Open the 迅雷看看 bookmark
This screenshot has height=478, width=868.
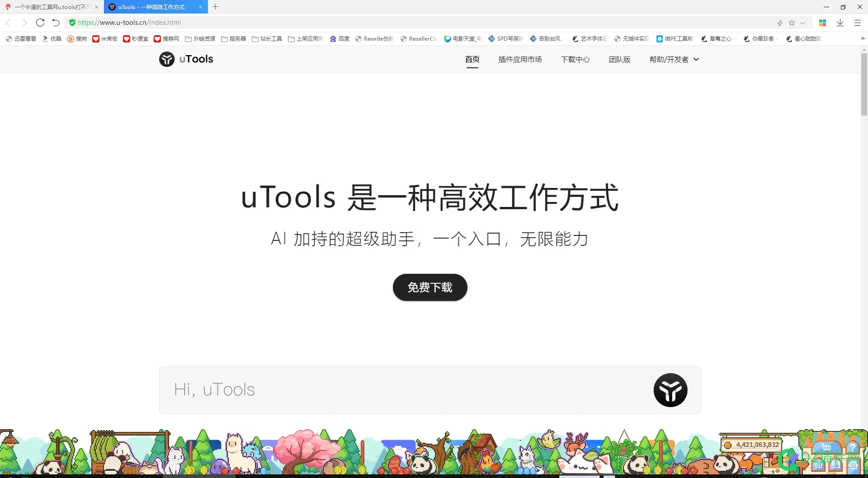pos(21,39)
